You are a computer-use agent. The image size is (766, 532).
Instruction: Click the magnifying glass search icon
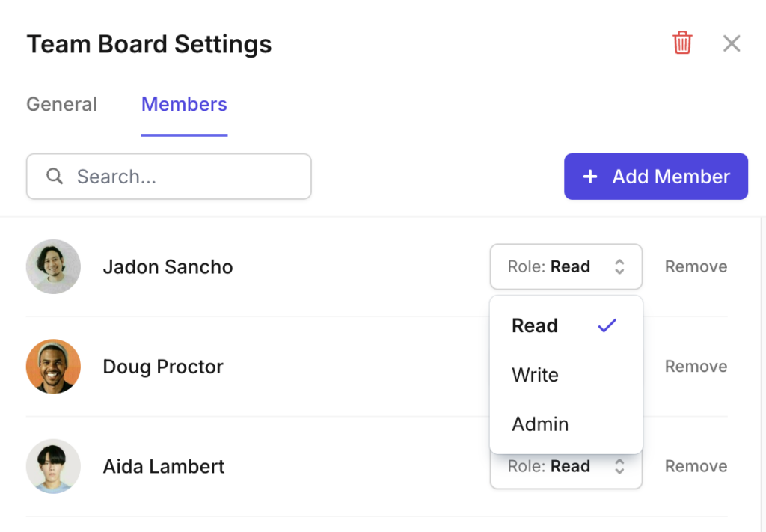[x=54, y=177]
